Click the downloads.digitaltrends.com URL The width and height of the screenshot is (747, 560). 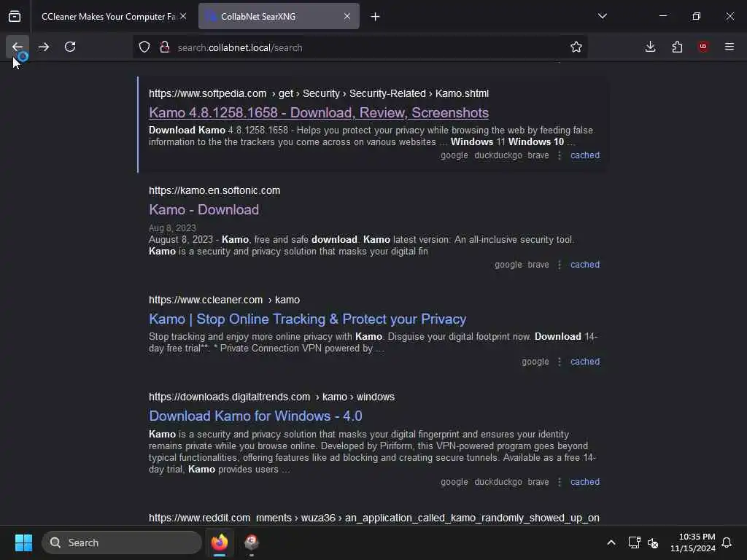click(271, 397)
